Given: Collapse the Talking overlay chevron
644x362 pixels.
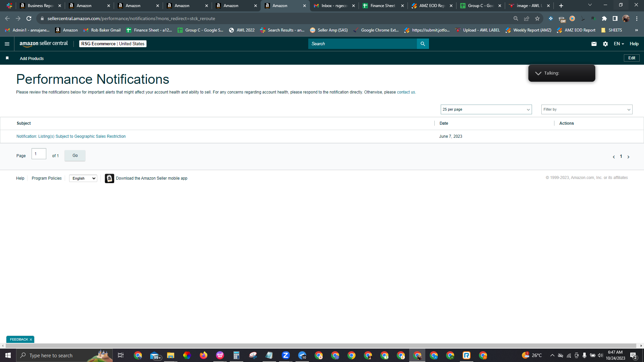Looking at the screenshot, I should pyautogui.click(x=538, y=73).
